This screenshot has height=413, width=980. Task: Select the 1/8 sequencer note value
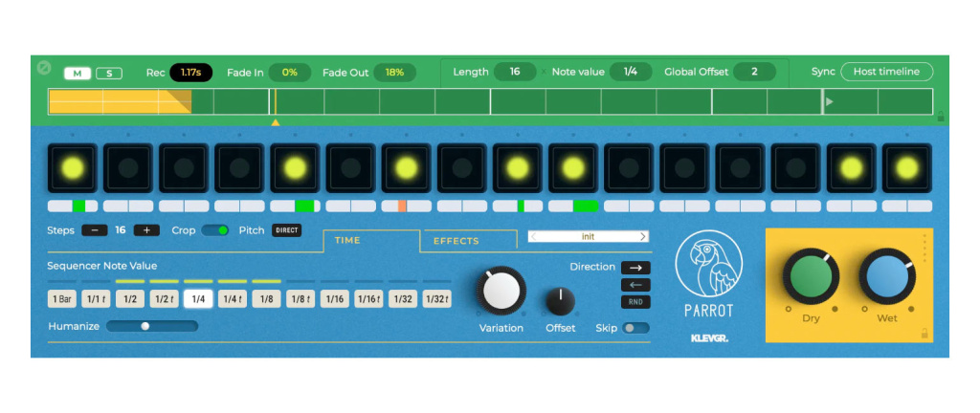point(265,299)
